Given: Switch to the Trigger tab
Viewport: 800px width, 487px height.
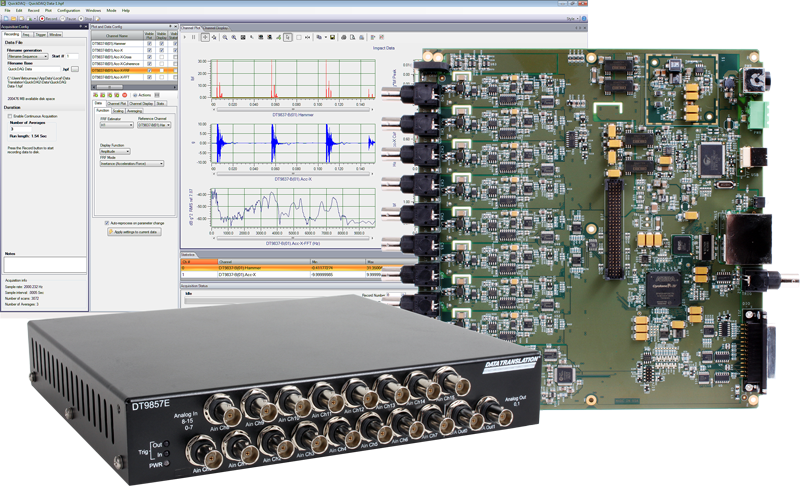Looking at the screenshot, I should coord(40,34).
